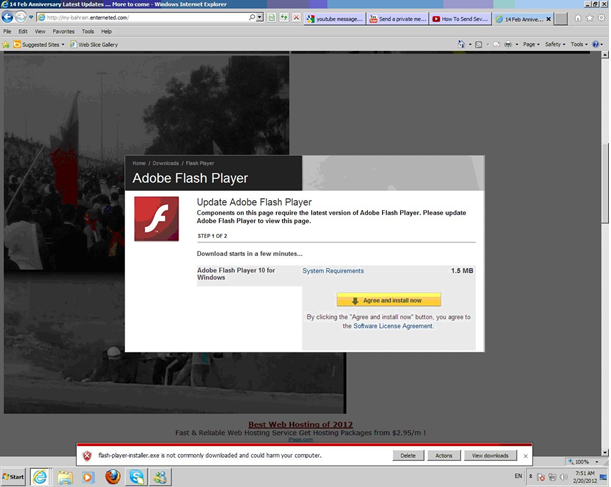Open Skype from the taskbar
The width and height of the screenshot is (611, 487).
[136, 477]
